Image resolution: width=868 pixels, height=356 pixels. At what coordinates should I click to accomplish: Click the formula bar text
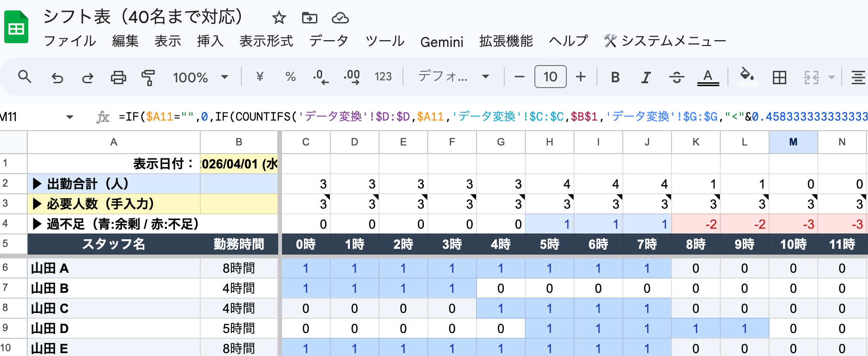tap(492, 117)
